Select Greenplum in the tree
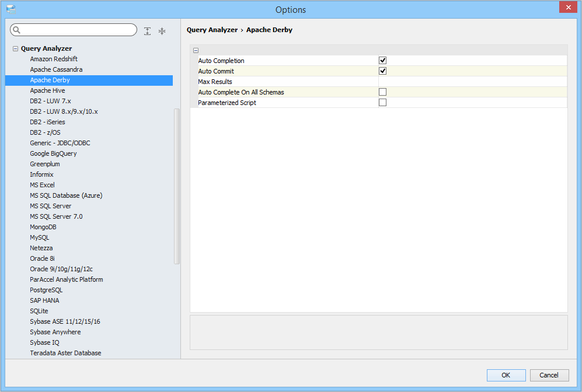The image size is (582, 392). (45, 164)
